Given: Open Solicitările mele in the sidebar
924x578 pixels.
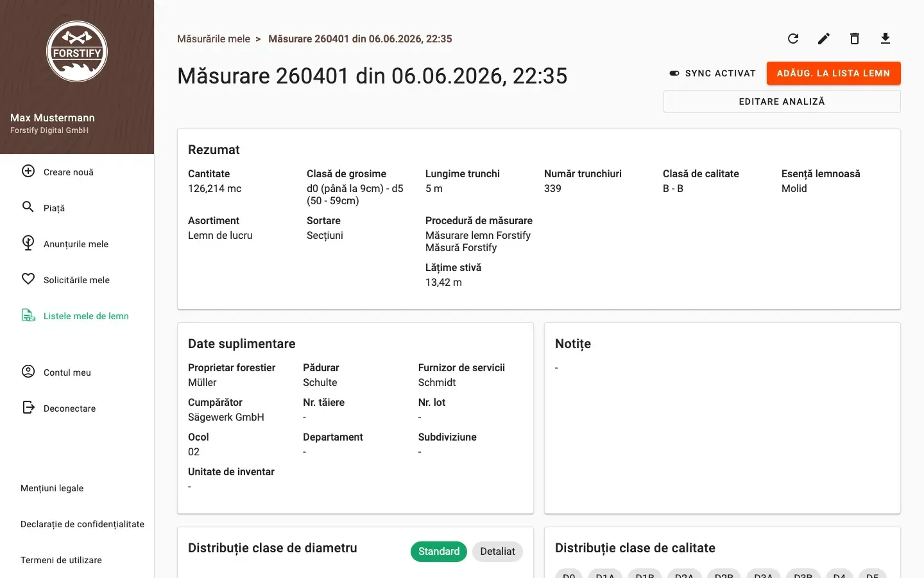Looking at the screenshot, I should click(76, 280).
